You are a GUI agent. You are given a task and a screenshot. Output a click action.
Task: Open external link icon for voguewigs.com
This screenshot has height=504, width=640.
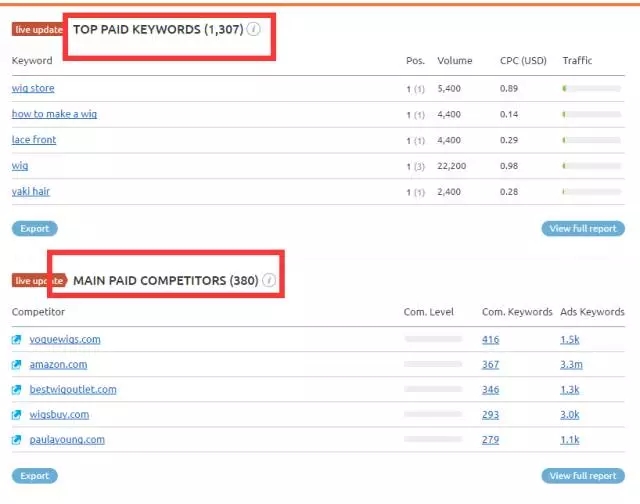(x=16, y=340)
